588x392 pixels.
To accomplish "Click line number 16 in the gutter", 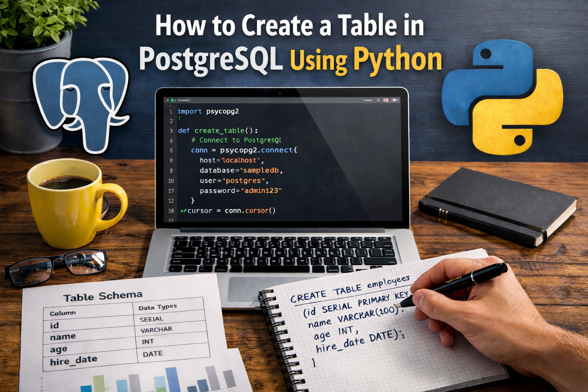I will tap(171, 211).
